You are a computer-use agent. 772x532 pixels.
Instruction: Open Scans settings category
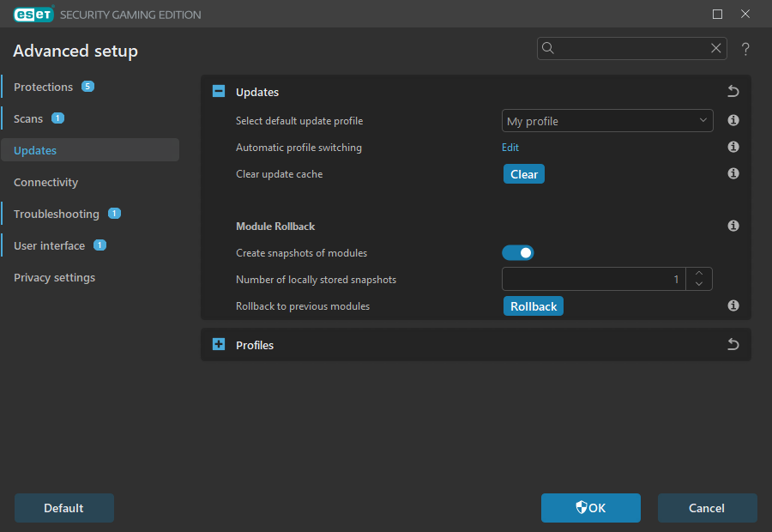point(28,118)
